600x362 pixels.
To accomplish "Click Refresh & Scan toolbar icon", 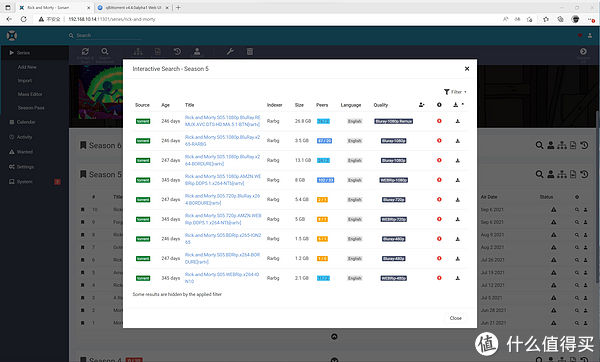I will point(85,52).
